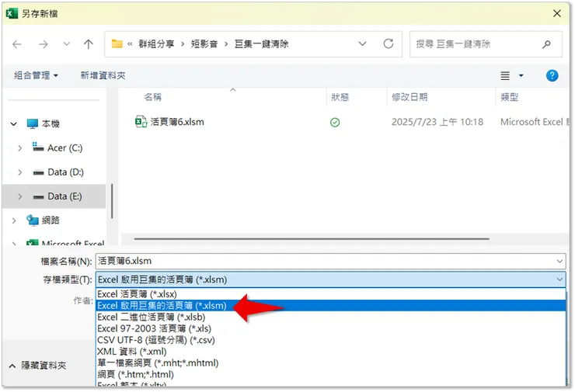Choose Excel 啟用巨集的活頁簿 (*.xlsm) in list
This screenshot has height=392, width=575.
(x=330, y=306)
